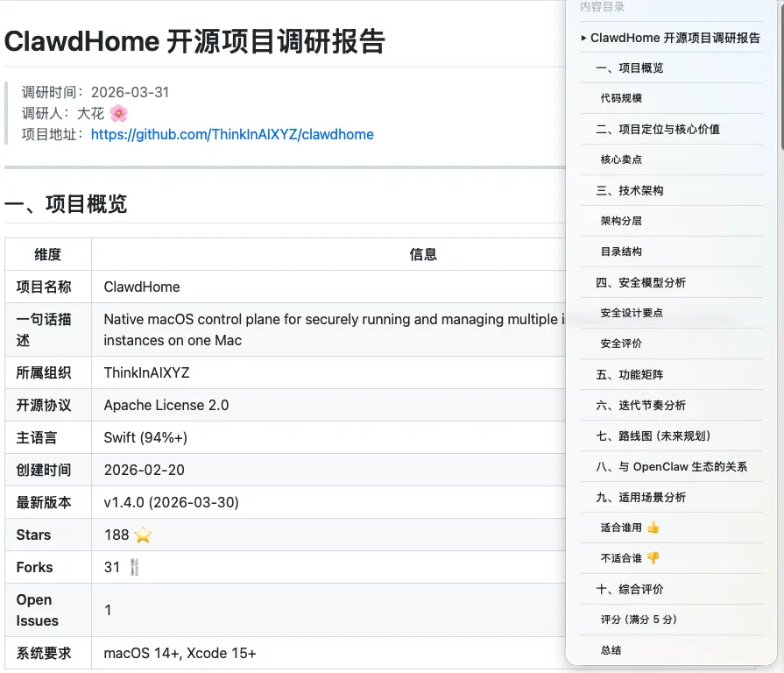Click the v1.4.0 (2026-03-30) version cell

[172, 502]
